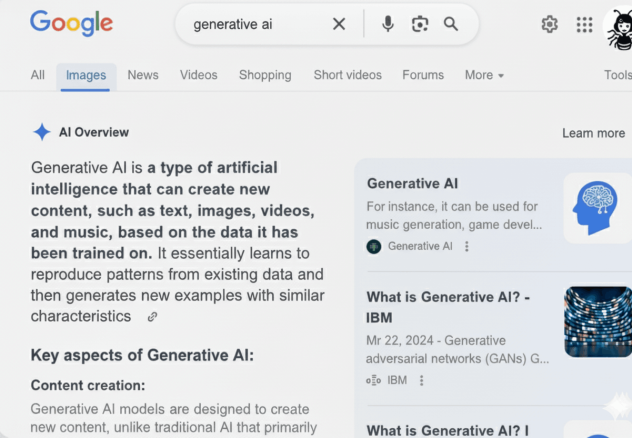This screenshot has width=632, height=438.
Task: Switch to the Videos tab
Action: pyautogui.click(x=199, y=75)
